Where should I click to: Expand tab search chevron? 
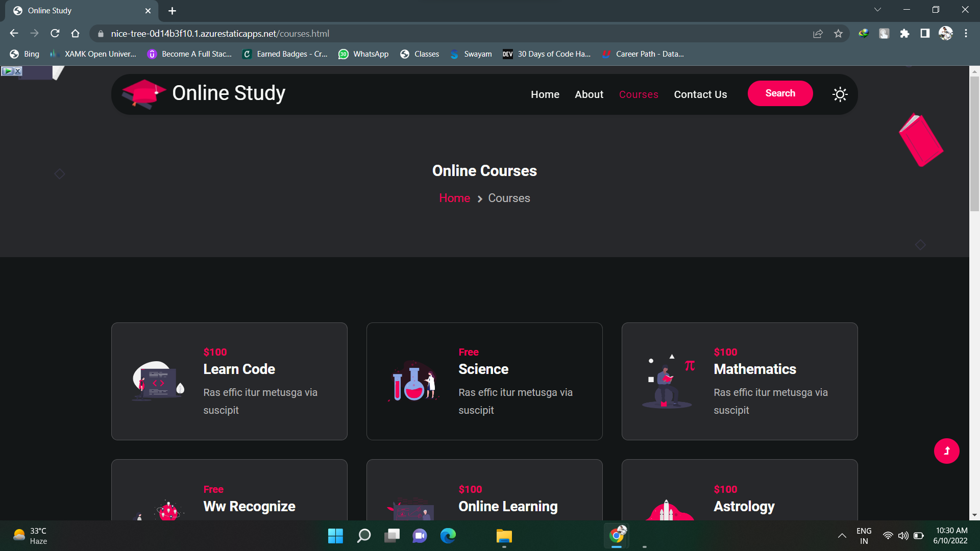pyautogui.click(x=877, y=10)
